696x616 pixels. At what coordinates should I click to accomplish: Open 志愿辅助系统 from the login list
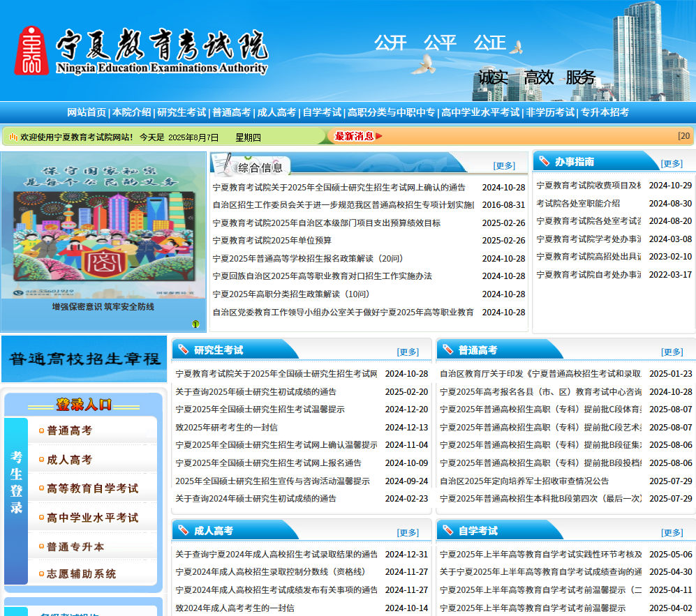(x=81, y=574)
